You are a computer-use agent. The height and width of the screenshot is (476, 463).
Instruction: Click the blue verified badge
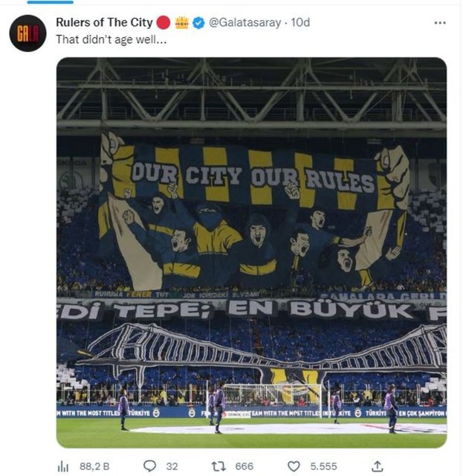click(x=198, y=22)
